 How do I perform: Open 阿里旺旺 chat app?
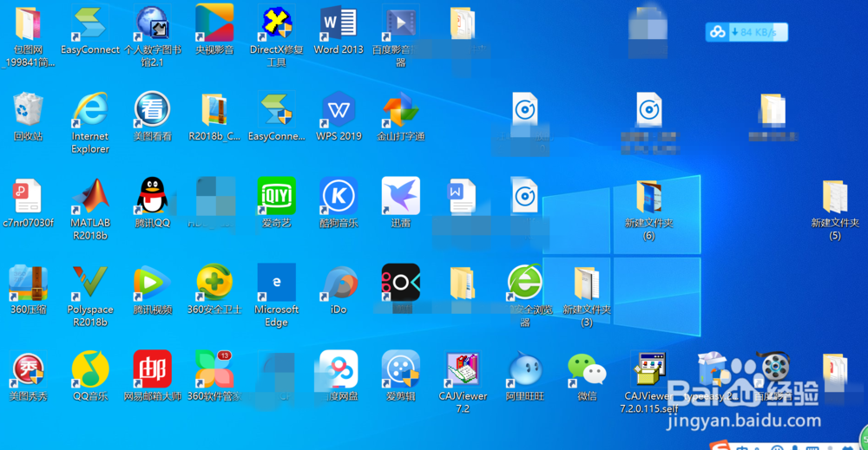[525, 370]
